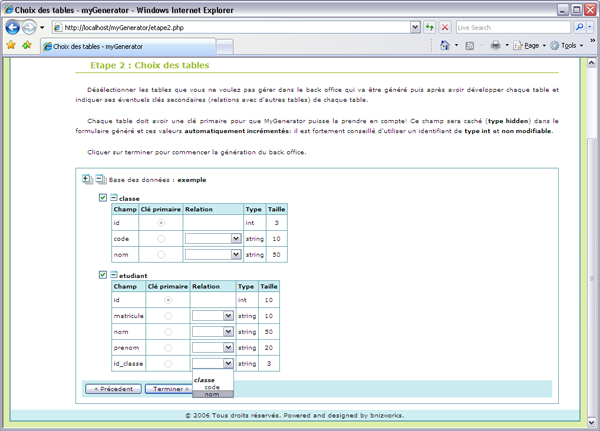Uncheck the classe table checkbox

coord(103,198)
